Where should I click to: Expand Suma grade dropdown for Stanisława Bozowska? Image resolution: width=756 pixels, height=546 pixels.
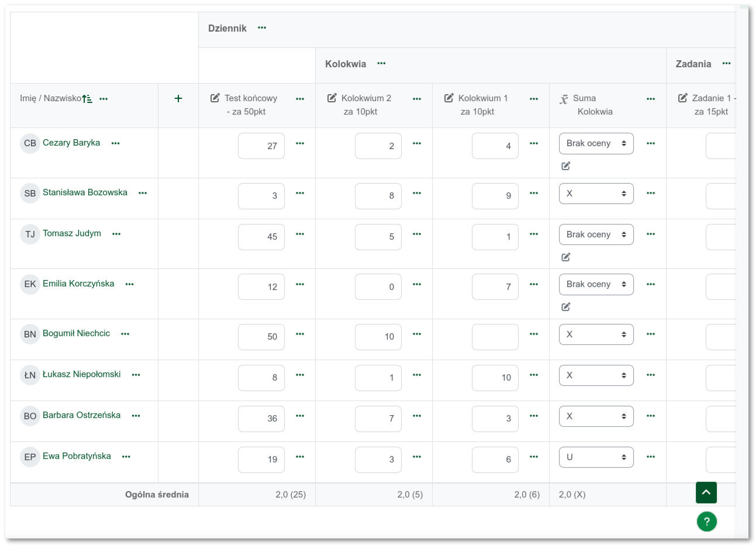596,193
